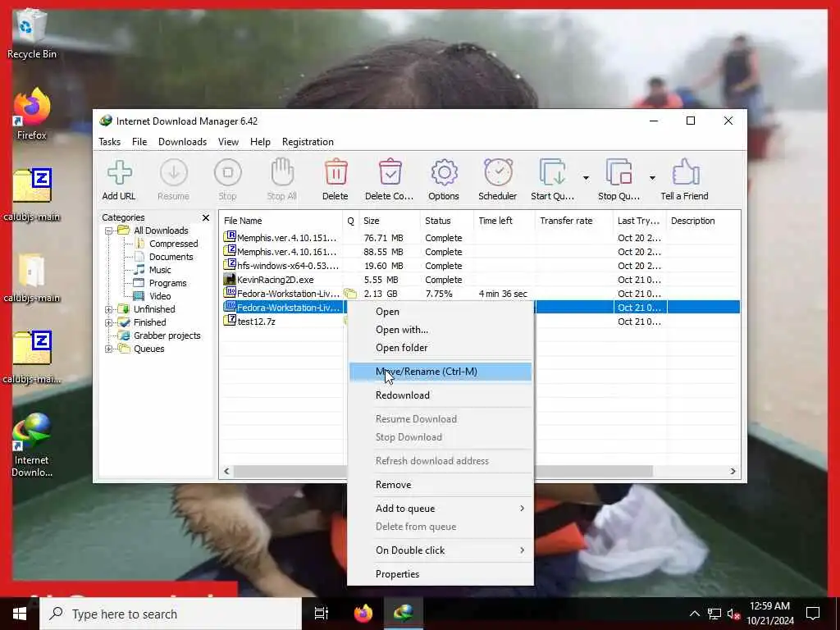Viewport: 840px width, 630px height.
Task: Click the Start Queue toolbar icon
Action: click(x=552, y=172)
